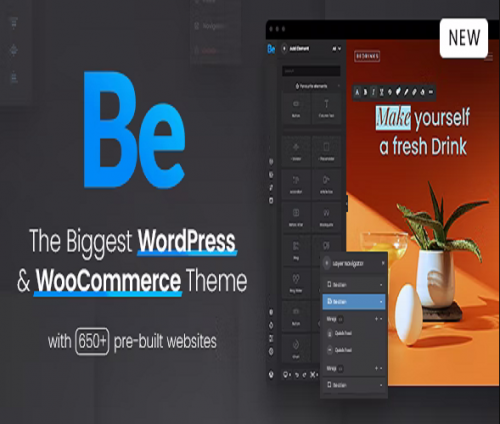Image resolution: width=500 pixels, height=424 pixels.
Task: Click plus icon on second Wrap row
Action: (376, 368)
